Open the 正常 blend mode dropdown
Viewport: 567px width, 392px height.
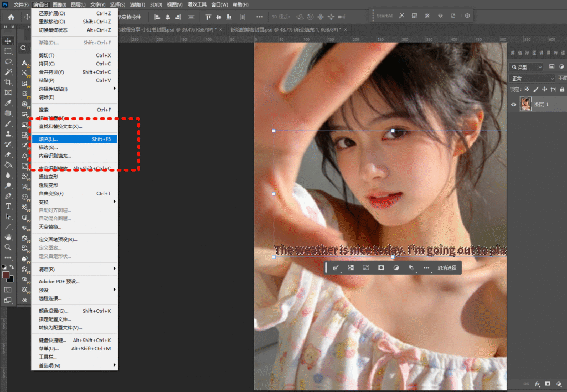[x=532, y=79]
